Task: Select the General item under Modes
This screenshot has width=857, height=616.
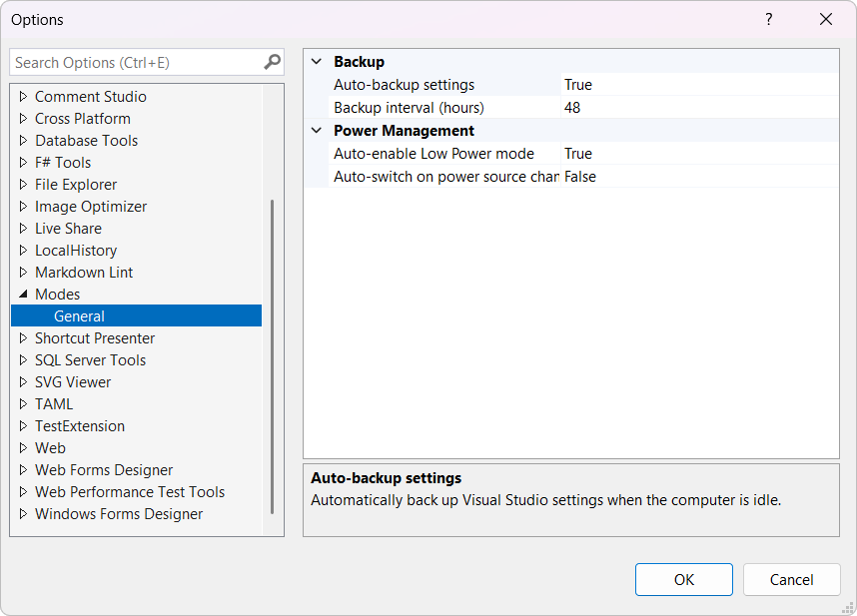Action: pos(80,316)
